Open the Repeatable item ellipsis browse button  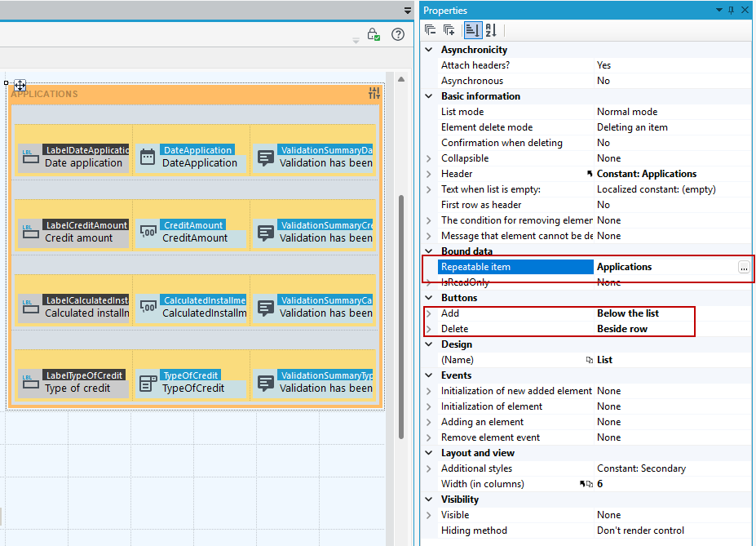point(744,267)
